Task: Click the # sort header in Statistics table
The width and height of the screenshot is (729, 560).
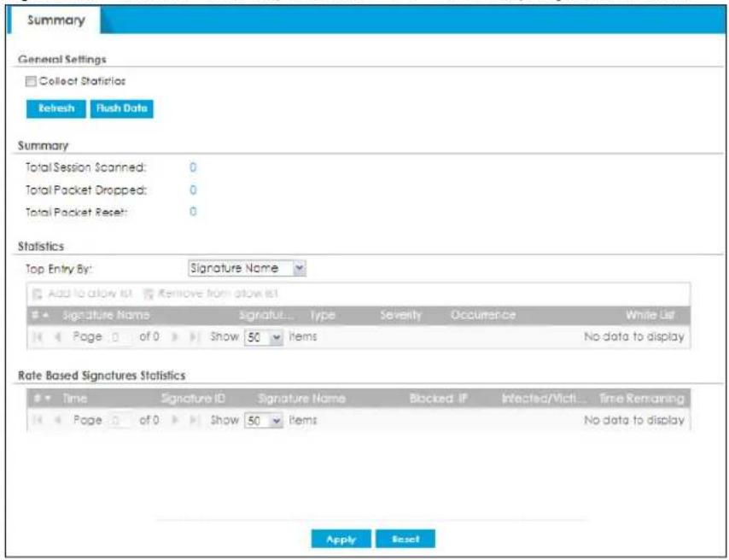Action: coord(40,315)
